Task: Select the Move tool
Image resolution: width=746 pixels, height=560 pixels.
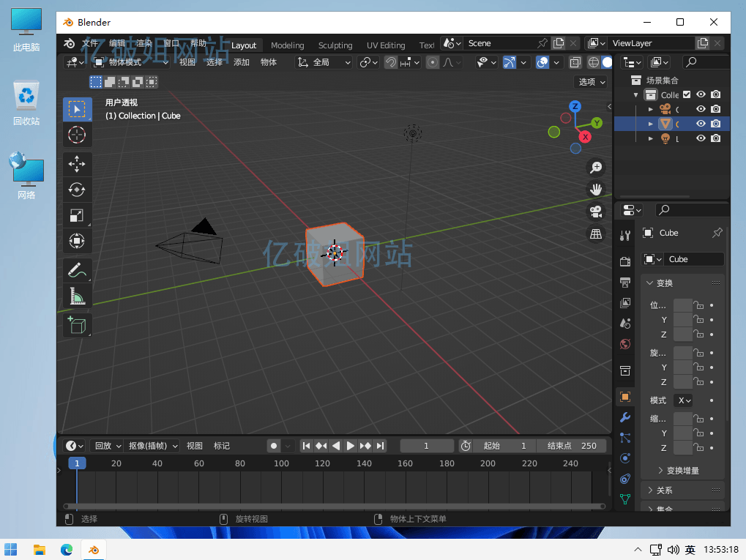Action: click(x=77, y=164)
